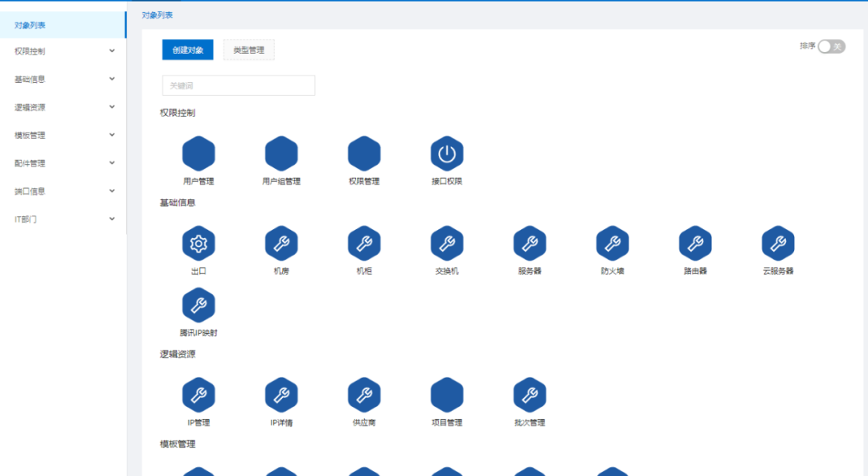Open the 用户管理 hexagon icon
Screen dimensions: 868x476
tap(199, 154)
